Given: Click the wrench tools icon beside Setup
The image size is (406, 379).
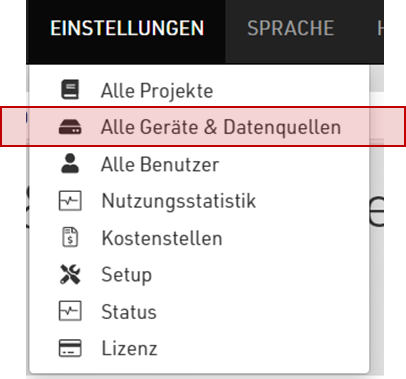Looking at the screenshot, I should [x=70, y=274].
